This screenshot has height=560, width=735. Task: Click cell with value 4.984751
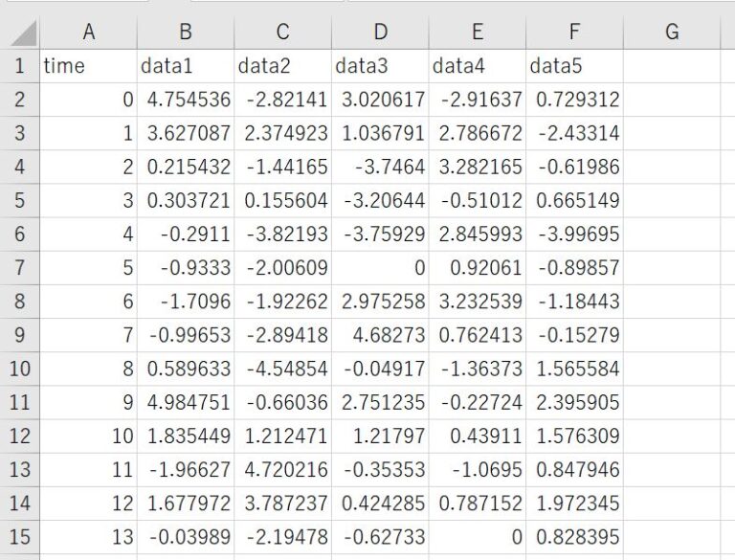point(186,402)
